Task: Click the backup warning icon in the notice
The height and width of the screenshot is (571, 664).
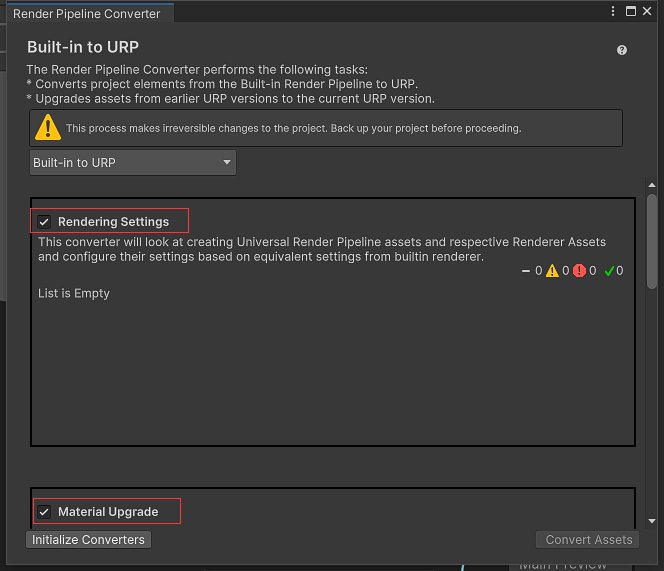Action: (48, 128)
